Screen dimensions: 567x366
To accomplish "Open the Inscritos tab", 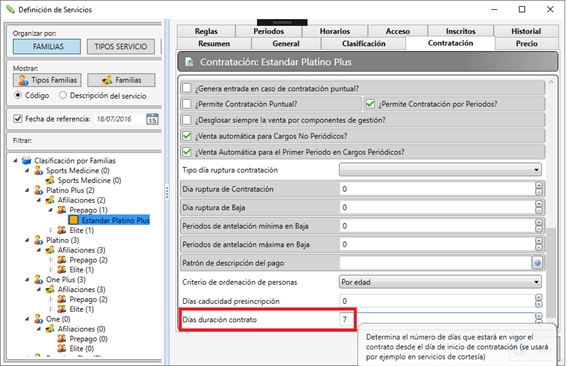I will click(x=461, y=31).
